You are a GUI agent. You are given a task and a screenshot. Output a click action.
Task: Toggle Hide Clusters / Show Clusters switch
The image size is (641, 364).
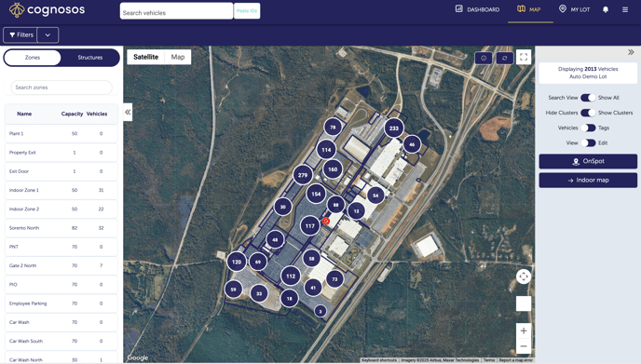click(588, 113)
